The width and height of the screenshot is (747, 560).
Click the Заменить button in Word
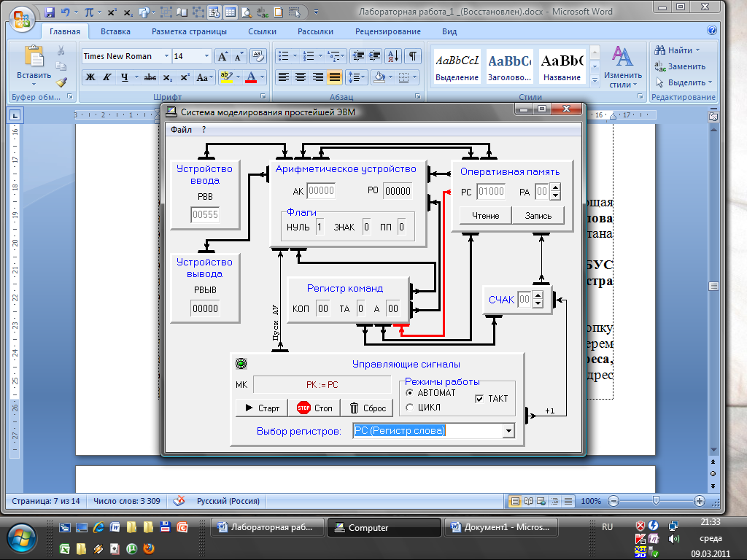pyautogui.click(x=680, y=66)
